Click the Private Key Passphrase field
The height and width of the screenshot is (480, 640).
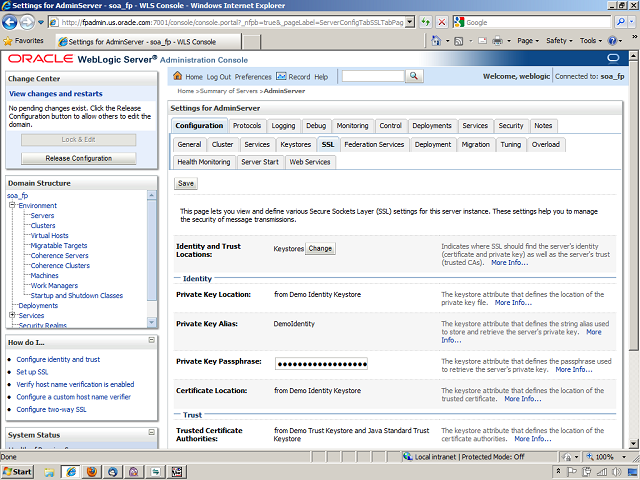click(321, 363)
